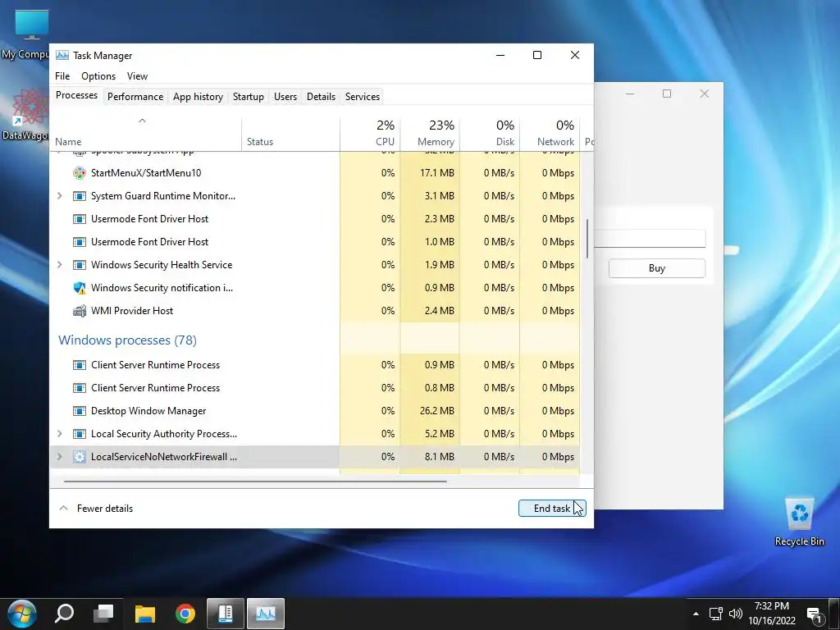Sort by the Memory column header

pos(430,134)
